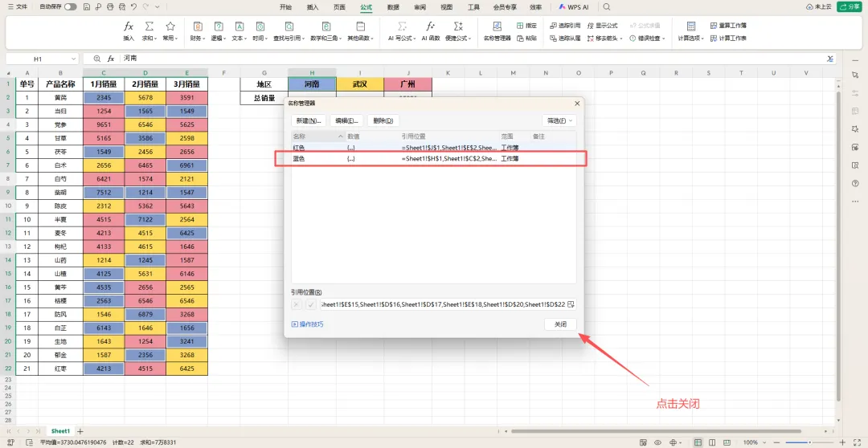Open the File (文件) menu
Viewport: 868px width, 448px height.
(x=17, y=7)
